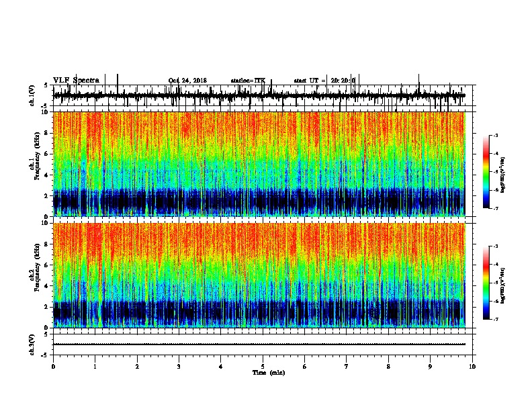Click the 5 minute tick label
532x411 pixels.
pos(263,366)
